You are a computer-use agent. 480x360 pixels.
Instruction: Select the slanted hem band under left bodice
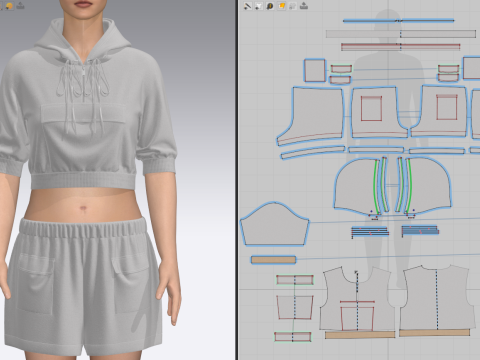[313, 152]
